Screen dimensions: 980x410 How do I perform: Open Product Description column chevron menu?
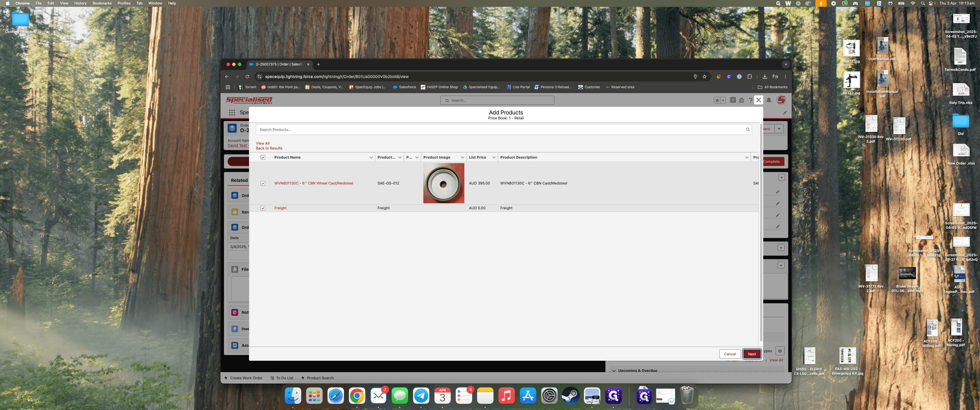[x=746, y=157]
